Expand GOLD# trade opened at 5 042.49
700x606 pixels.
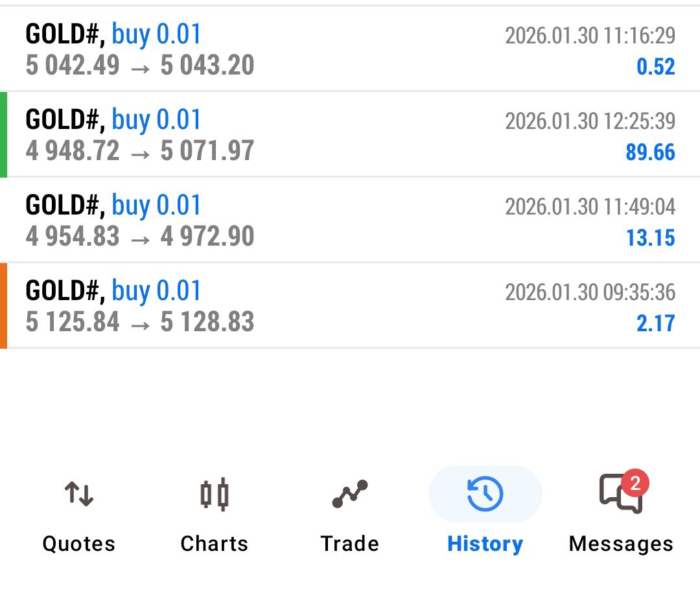click(x=259, y=49)
